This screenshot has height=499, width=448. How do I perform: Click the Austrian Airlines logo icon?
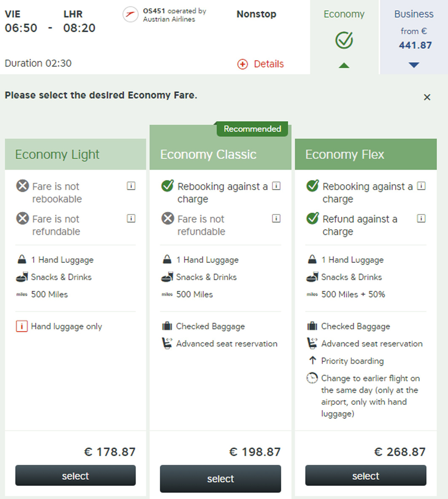[130, 15]
